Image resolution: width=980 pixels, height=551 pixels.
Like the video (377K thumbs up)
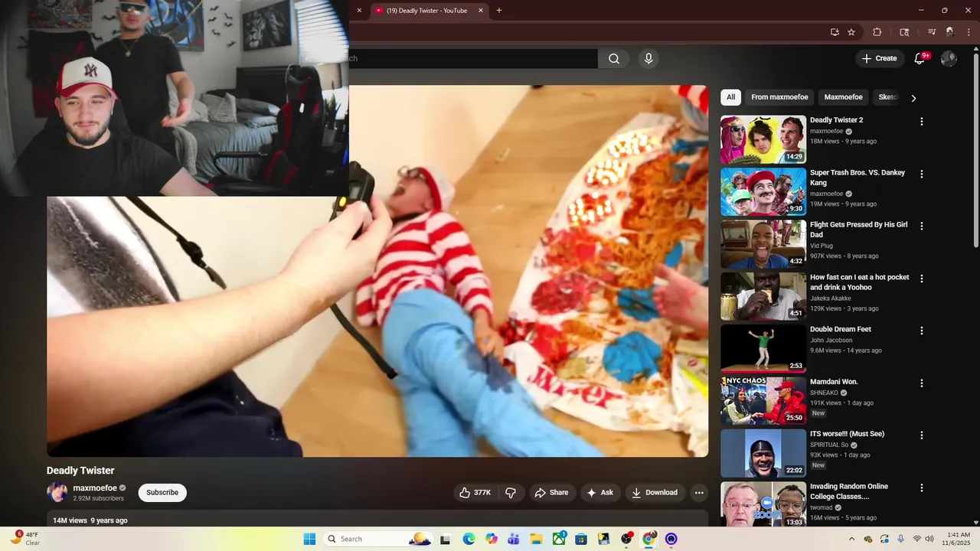(475, 493)
